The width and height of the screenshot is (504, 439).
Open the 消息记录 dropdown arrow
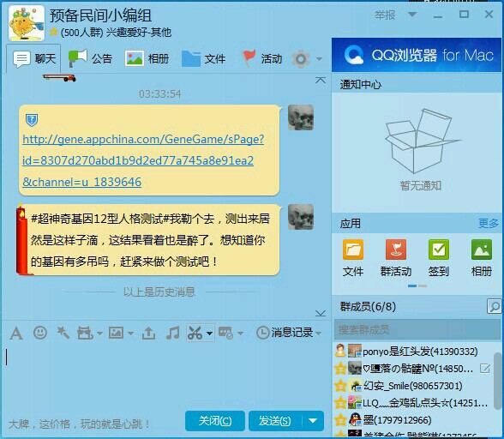point(319,334)
